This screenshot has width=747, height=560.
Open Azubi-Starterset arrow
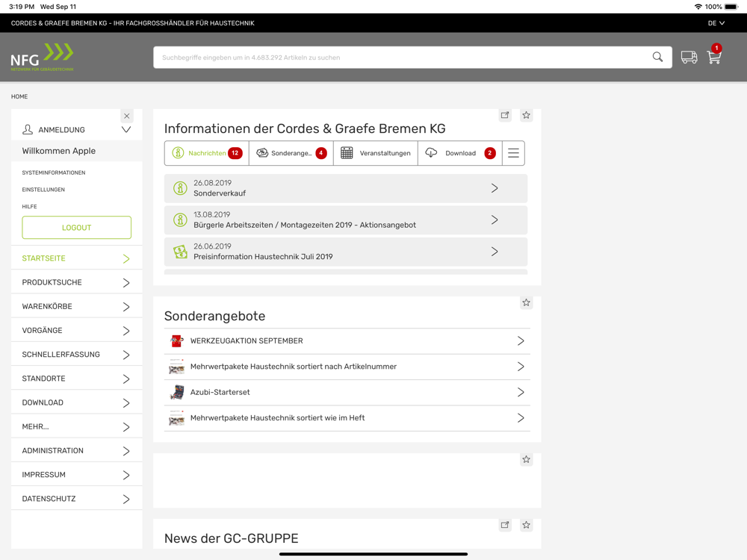coord(521,393)
